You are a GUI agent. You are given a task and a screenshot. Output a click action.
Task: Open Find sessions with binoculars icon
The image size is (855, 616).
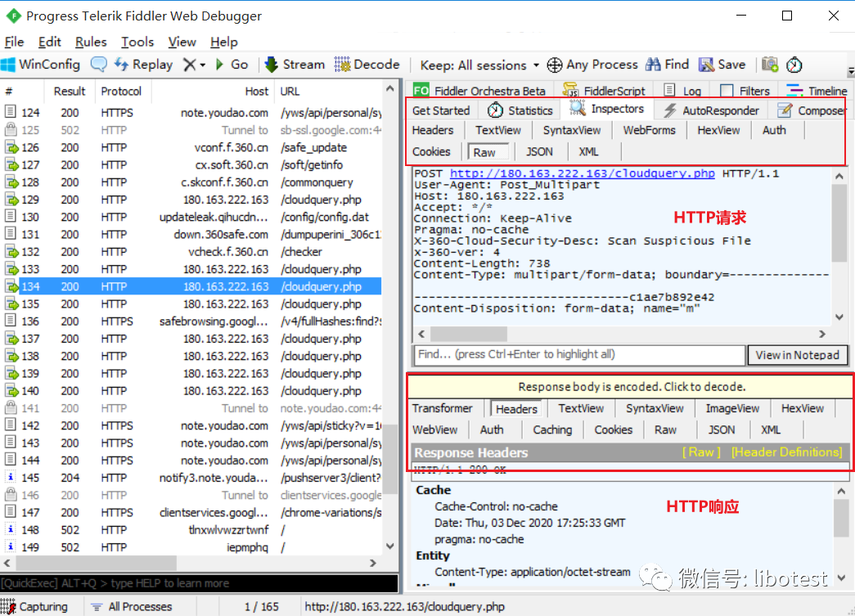point(653,65)
